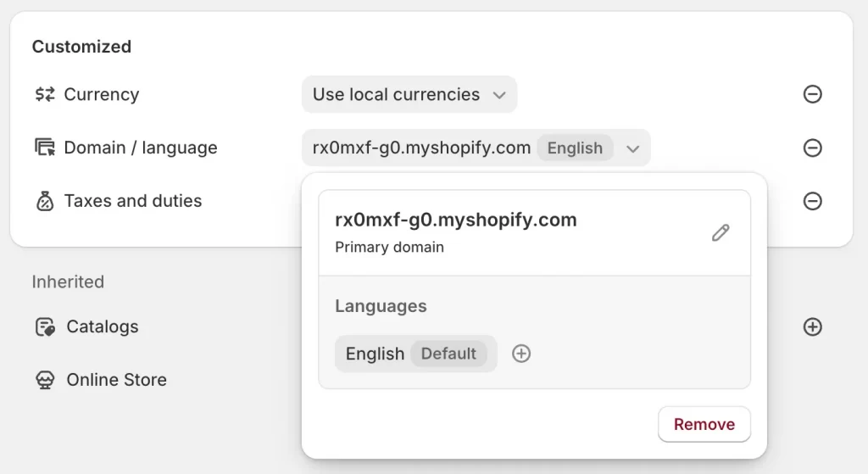The width and height of the screenshot is (868, 474).
Task: Click the chevron beside English badge
Action: [x=632, y=148]
